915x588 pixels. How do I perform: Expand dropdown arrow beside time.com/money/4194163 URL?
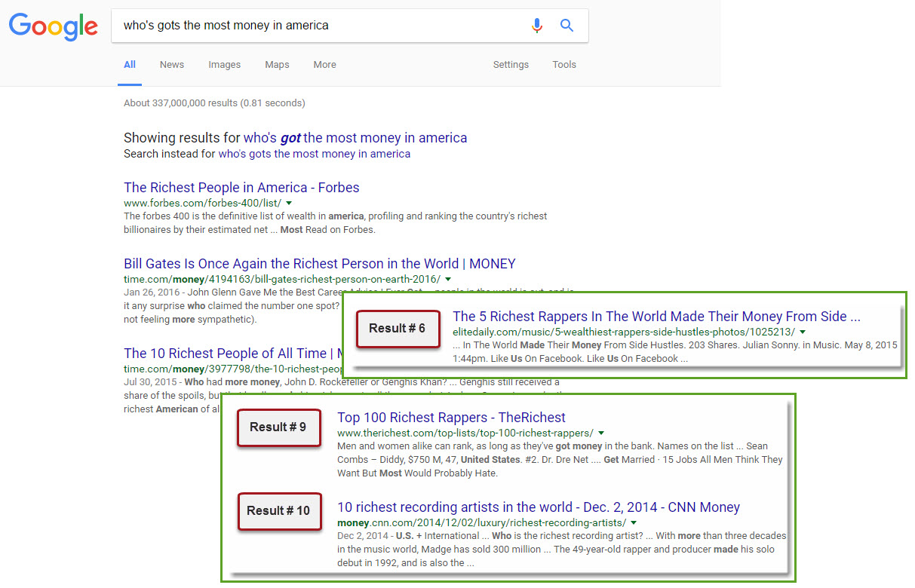coord(448,280)
